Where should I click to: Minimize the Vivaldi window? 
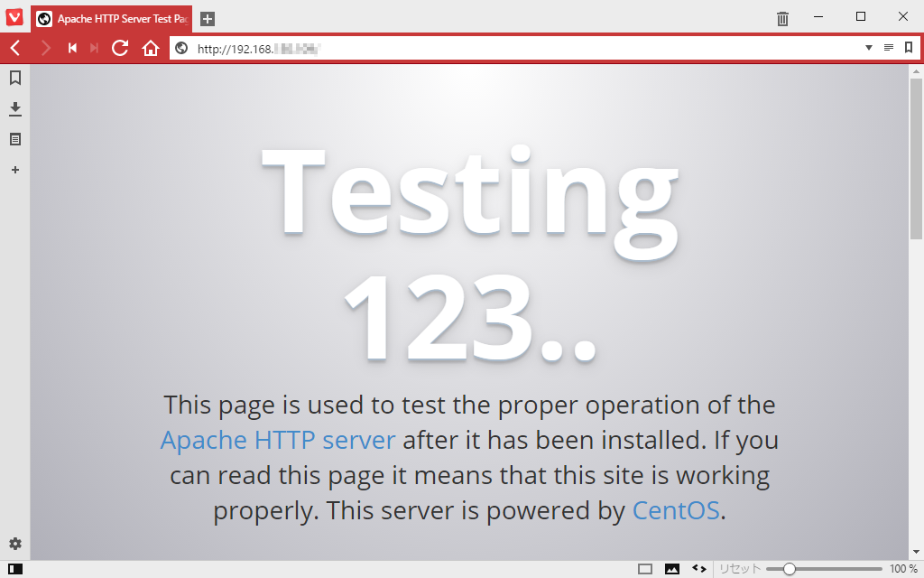tap(818, 16)
